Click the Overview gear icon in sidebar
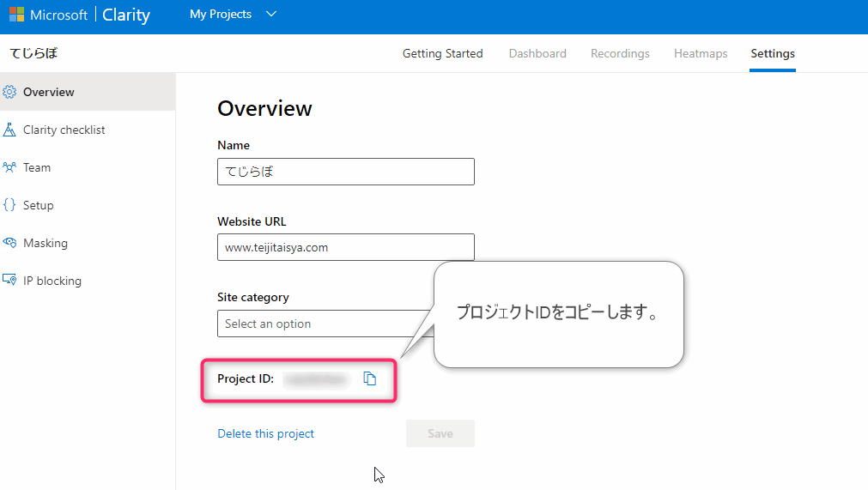The width and height of the screenshot is (868, 490). (x=9, y=92)
